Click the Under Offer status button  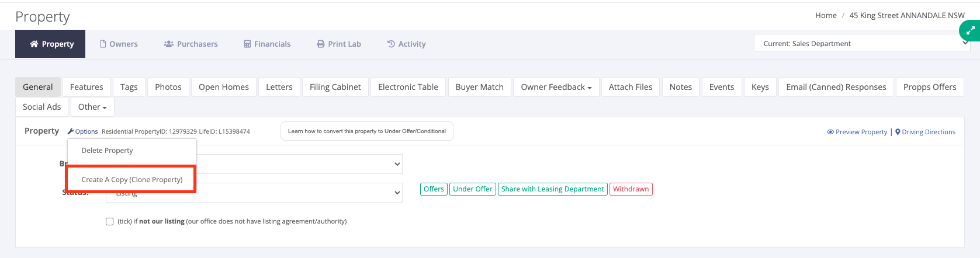(x=473, y=189)
